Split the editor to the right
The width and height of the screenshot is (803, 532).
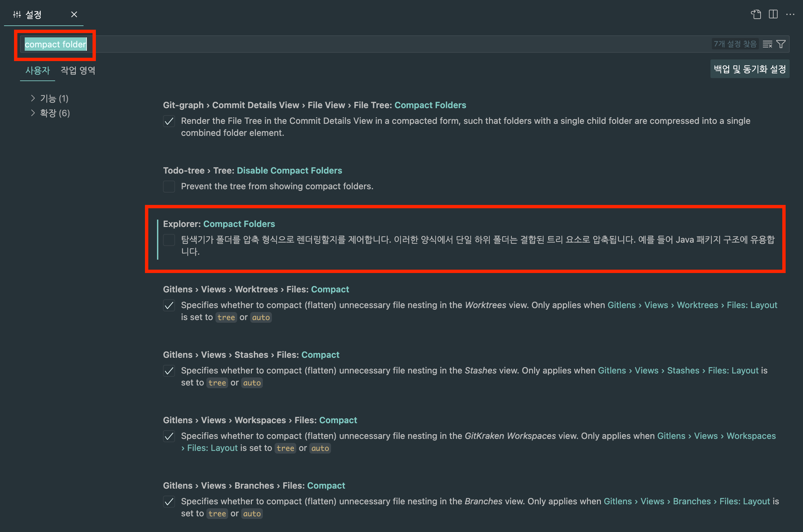(x=773, y=14)
